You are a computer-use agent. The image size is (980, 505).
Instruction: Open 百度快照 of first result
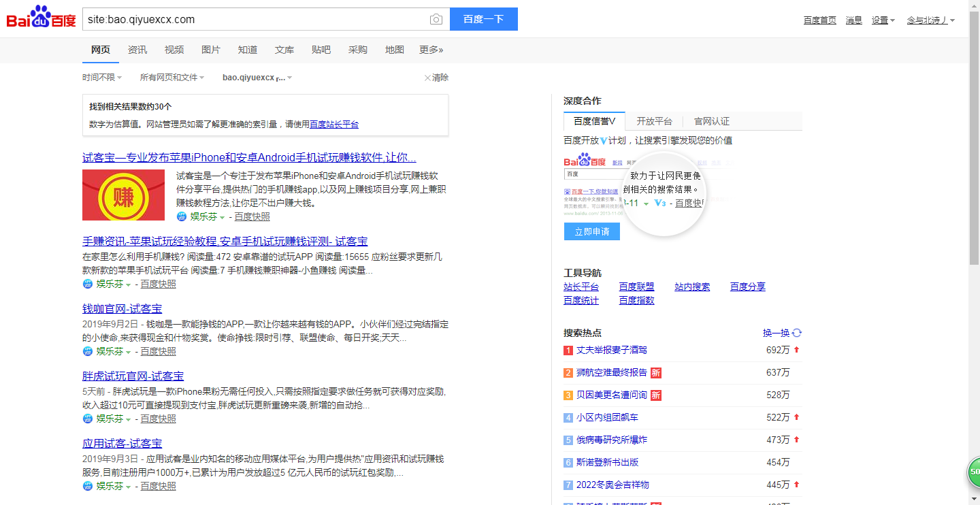pyautogui.click(x=252, y=216)
